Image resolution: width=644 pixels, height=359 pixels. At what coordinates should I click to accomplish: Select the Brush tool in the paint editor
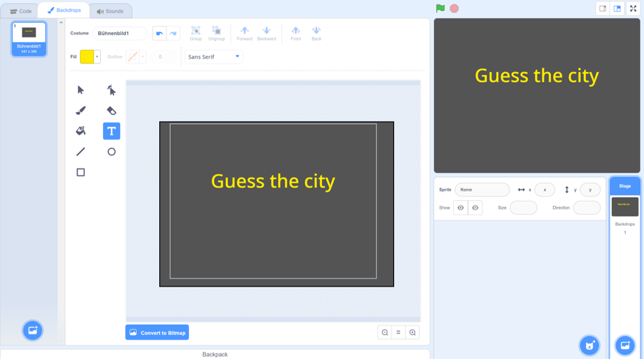point(80,110)
